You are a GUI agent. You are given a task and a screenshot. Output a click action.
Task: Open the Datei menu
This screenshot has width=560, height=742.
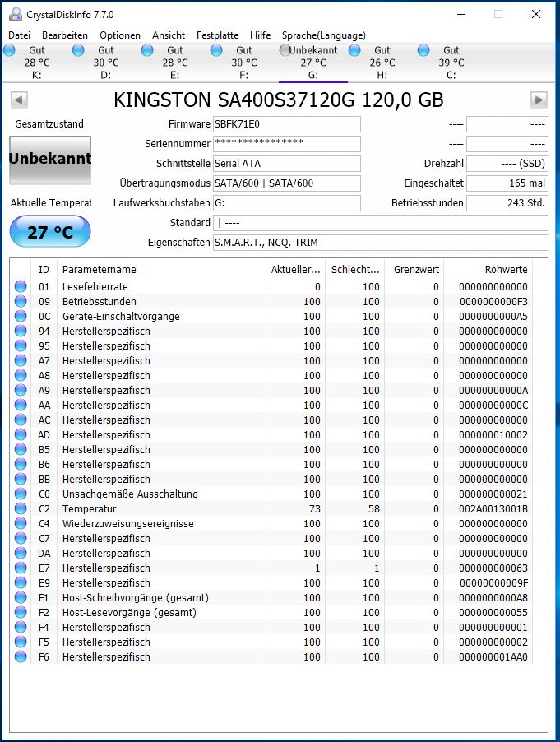pyautogui.click(x=20, y=35)
